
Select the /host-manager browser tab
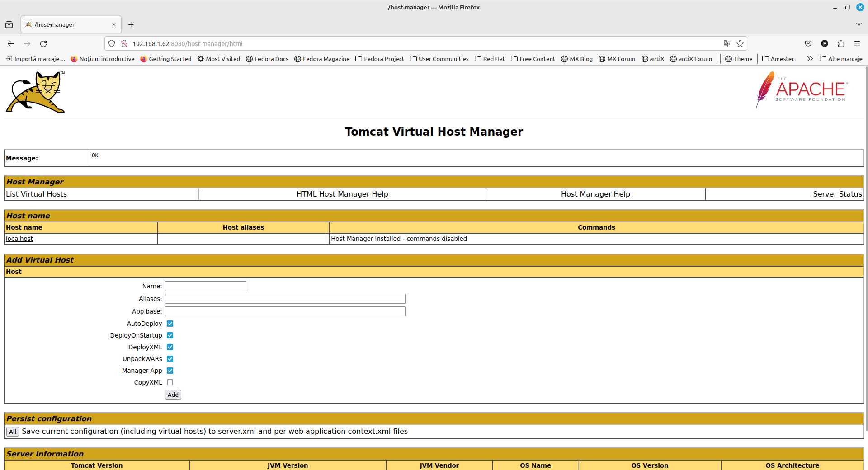[x=71, y=24]
